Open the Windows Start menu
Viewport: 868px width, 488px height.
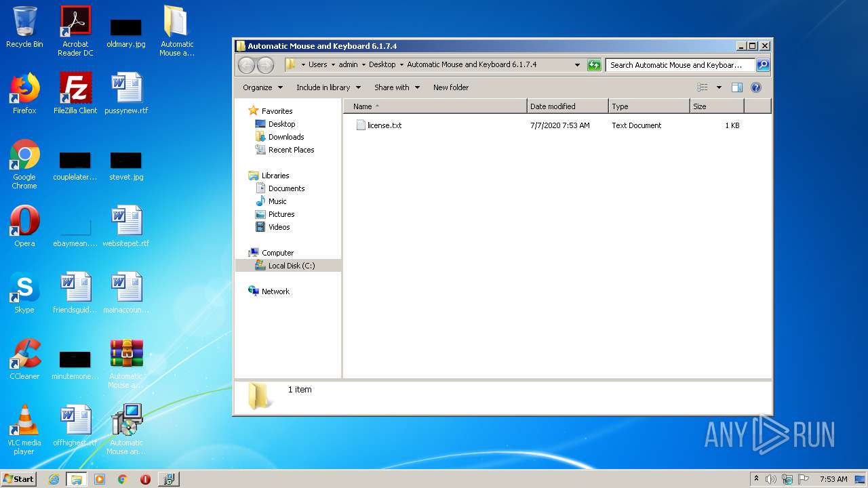click(18, 479)
